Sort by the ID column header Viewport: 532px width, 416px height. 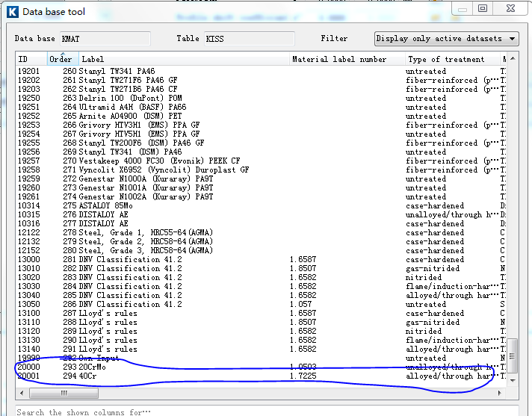31,59
